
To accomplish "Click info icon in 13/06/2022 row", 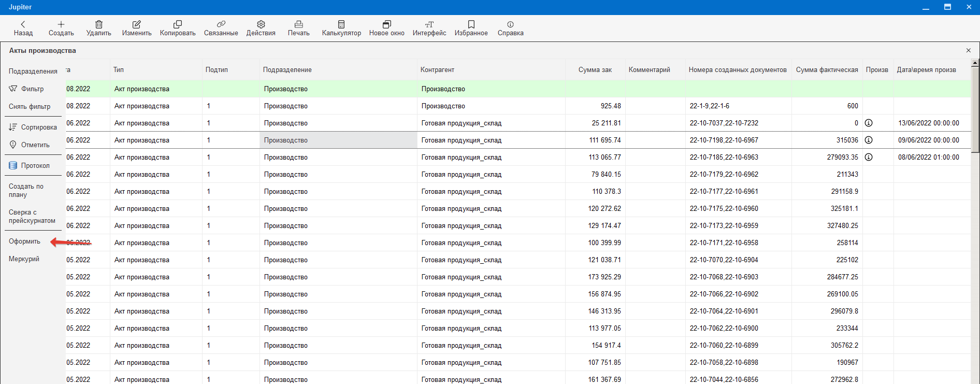I will (x=869, y=123).
